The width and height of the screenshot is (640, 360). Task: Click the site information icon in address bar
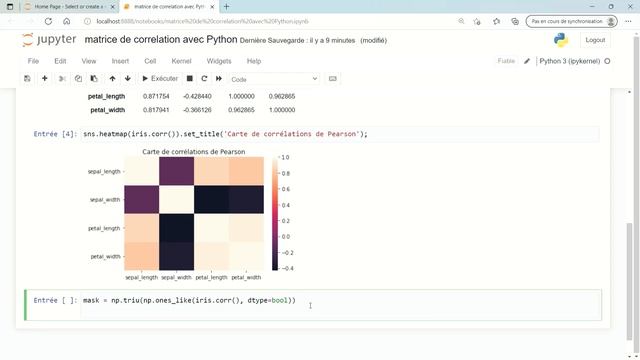click(87, 21)
